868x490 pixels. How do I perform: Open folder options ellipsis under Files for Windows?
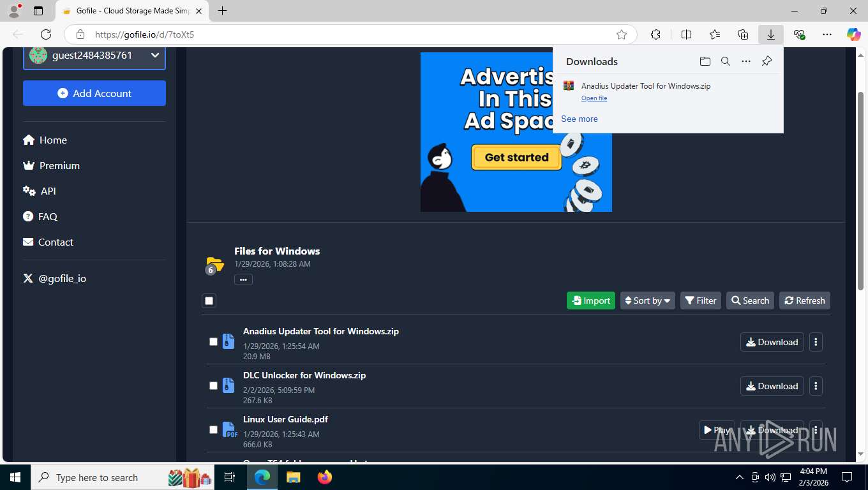coord(243,279)
